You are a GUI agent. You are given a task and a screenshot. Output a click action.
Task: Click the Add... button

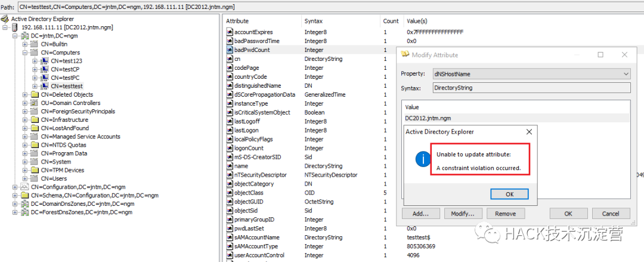pos(420,214)
